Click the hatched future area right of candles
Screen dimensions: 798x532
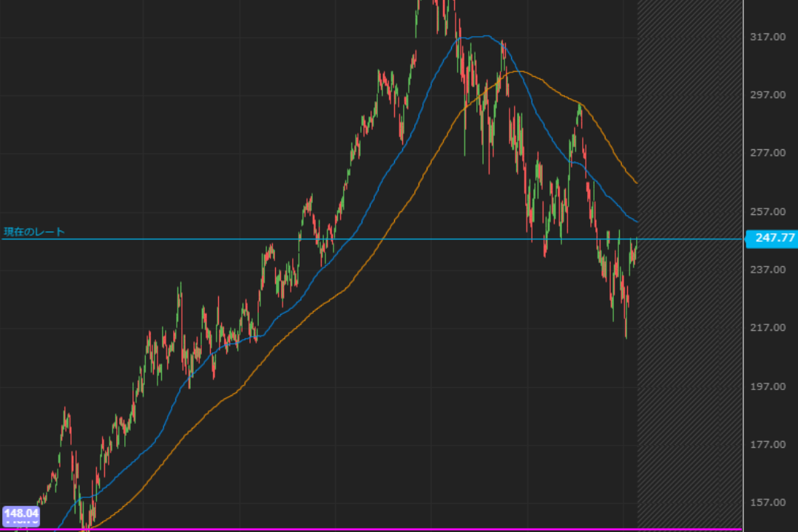click(x=689, y=332)
